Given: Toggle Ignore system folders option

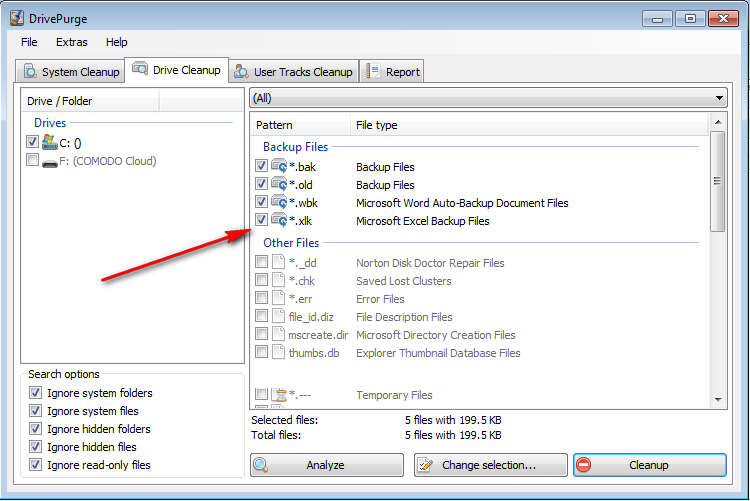Looking at the screenshot, I should tap(35, 393).
